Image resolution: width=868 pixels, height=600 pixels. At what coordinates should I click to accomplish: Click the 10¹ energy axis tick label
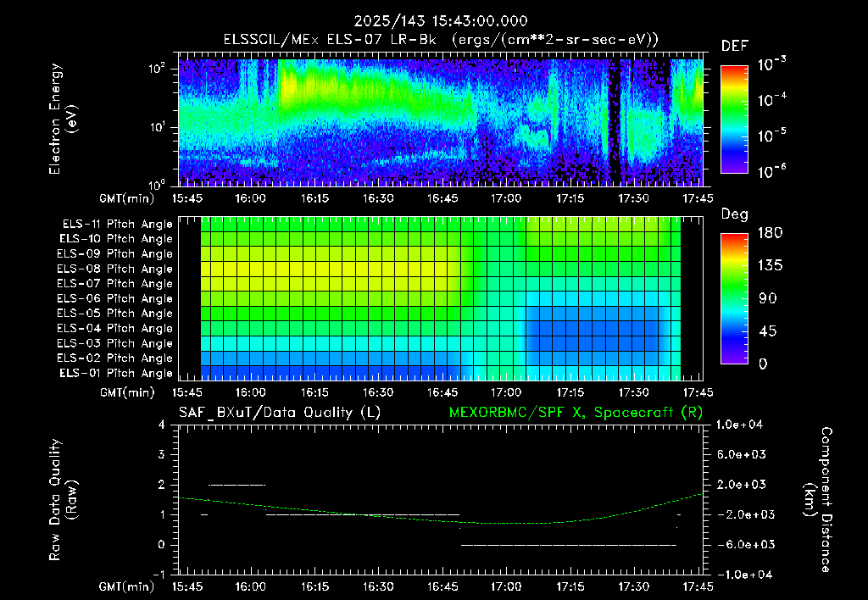click(x=157, y=127)
